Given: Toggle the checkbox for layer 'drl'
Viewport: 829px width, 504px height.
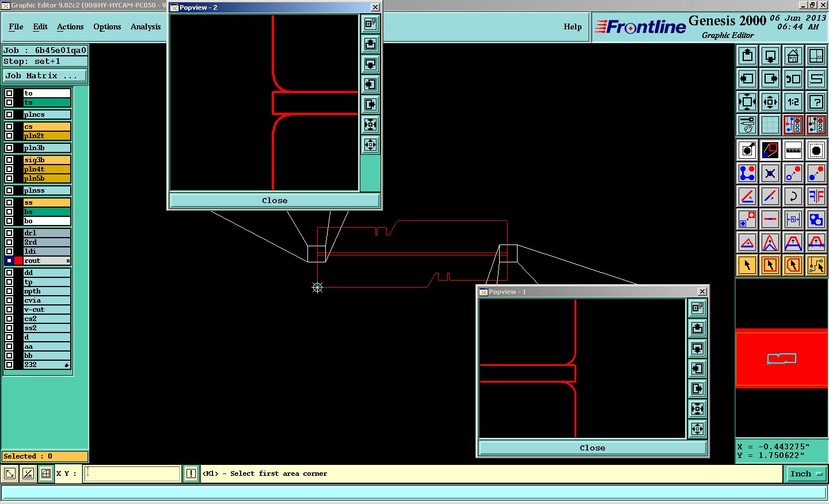Looking at the screenshot, I should click(9, 233).
